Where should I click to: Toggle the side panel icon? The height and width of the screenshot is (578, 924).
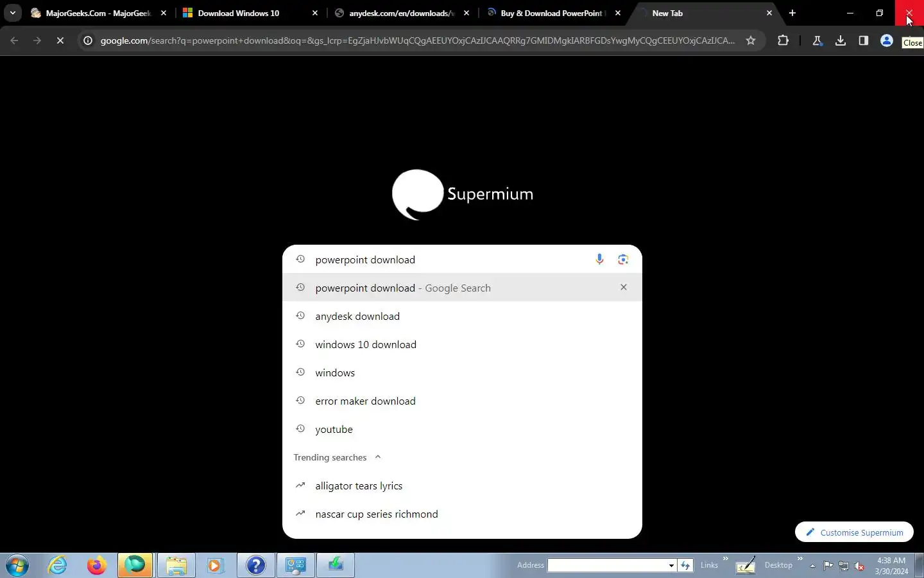[863, 40]
